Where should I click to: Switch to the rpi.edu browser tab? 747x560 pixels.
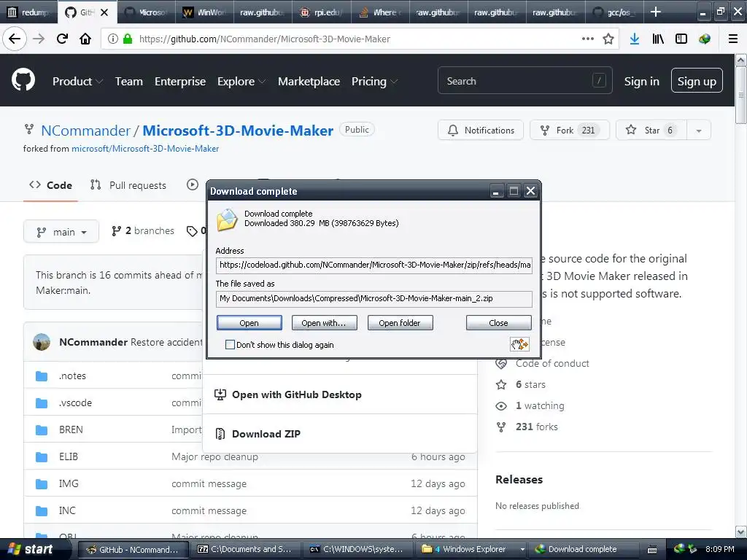click(x=322, y=12)
